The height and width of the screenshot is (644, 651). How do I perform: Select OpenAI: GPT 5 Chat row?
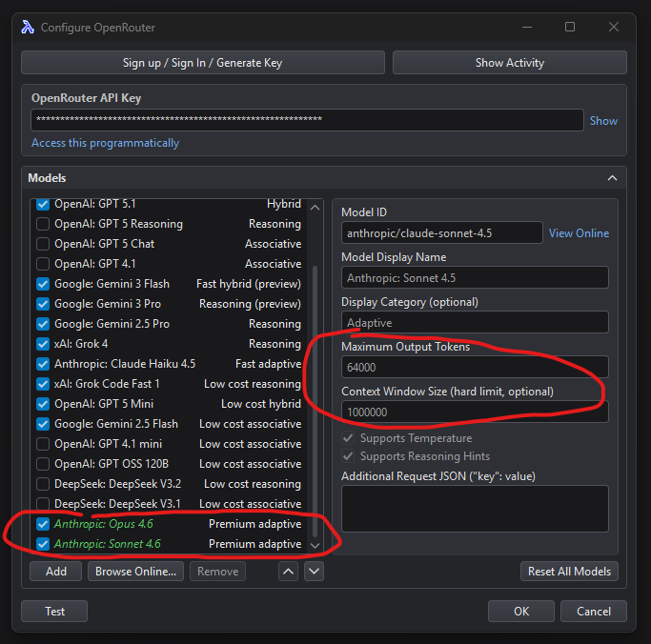169,244
